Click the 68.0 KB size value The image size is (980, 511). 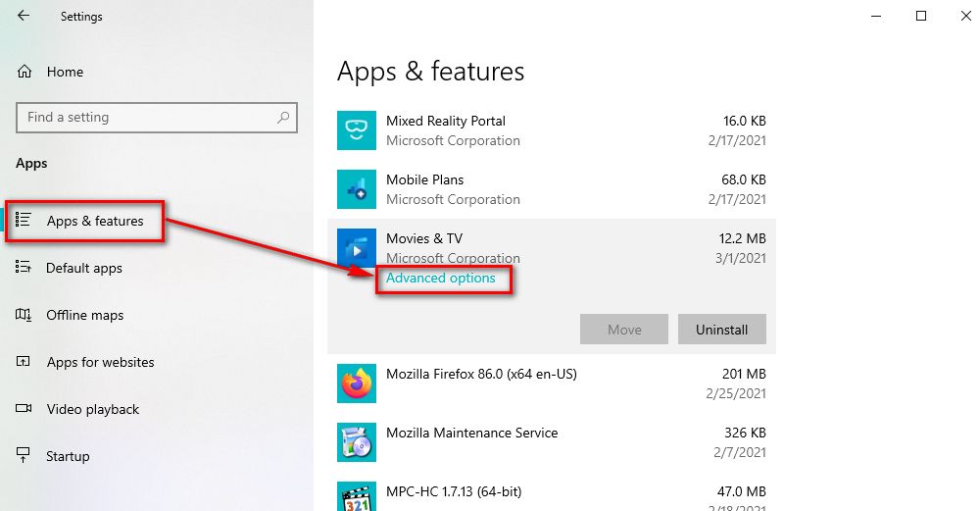744,179
